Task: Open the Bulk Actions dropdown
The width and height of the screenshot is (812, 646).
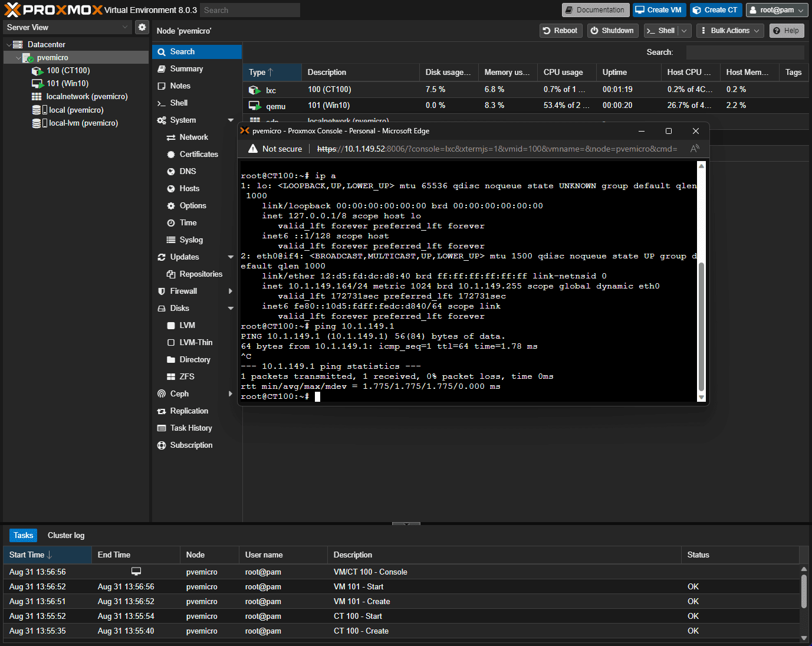Action: pos(730,31)
